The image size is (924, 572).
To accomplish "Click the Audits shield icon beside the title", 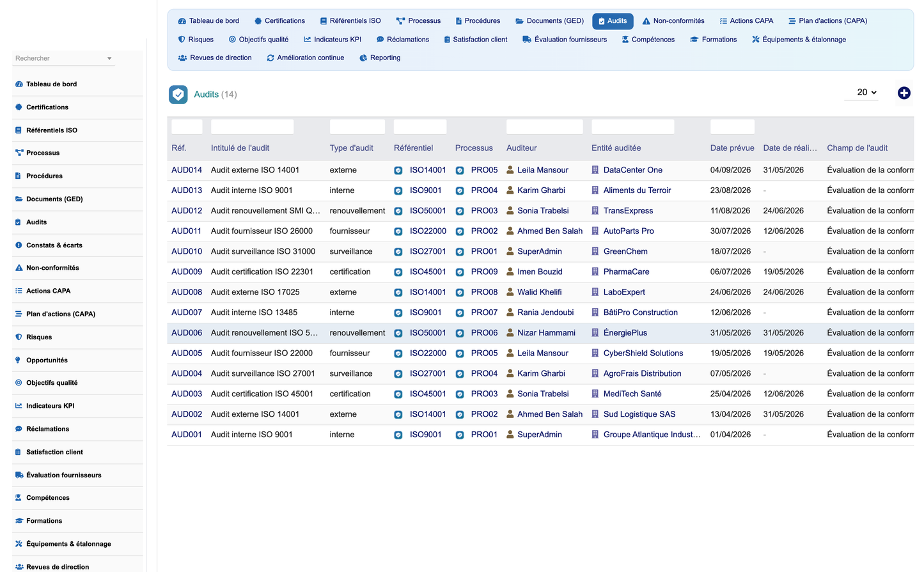I will [178, 95].
